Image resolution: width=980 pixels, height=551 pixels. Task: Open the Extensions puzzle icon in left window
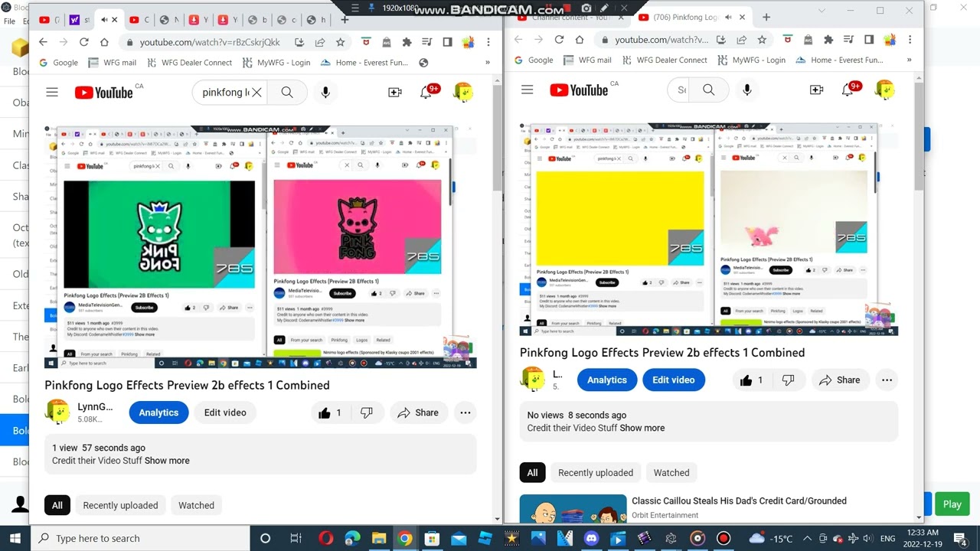(407, 42)
